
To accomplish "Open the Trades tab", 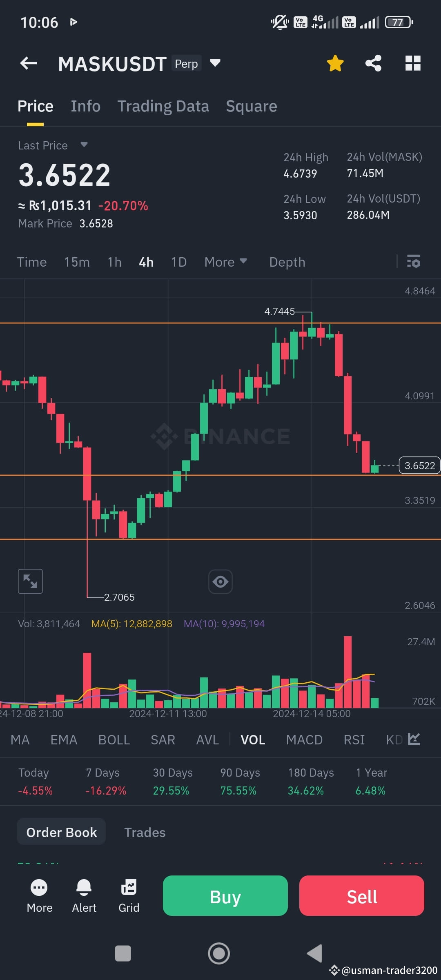I will pos(145,832).
